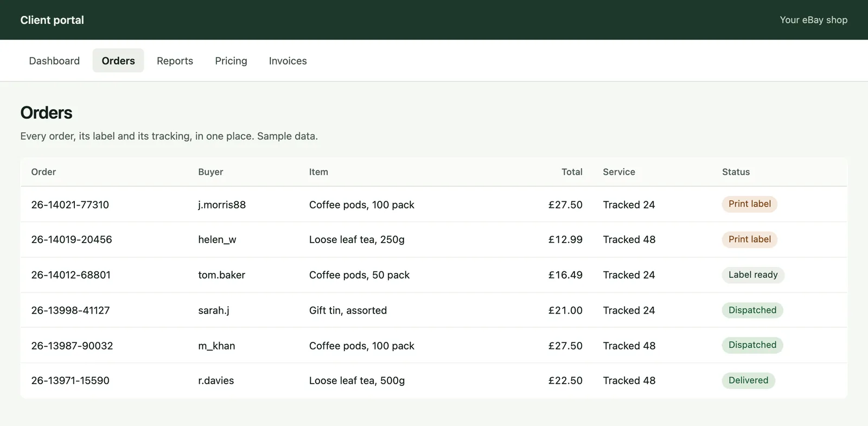Screen dimensions: 868x426
Task: Click the Delivered status badge
Action: click(x=748, y=380)
